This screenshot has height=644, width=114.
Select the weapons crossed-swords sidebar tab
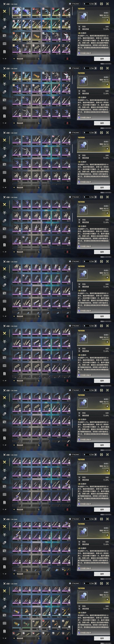[x=4, y=11]
